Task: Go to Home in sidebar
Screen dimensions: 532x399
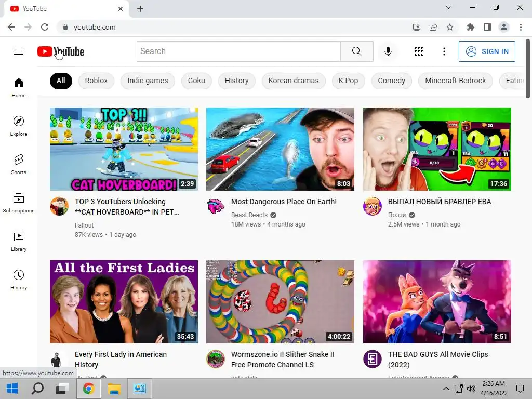Action: (19, 88)
